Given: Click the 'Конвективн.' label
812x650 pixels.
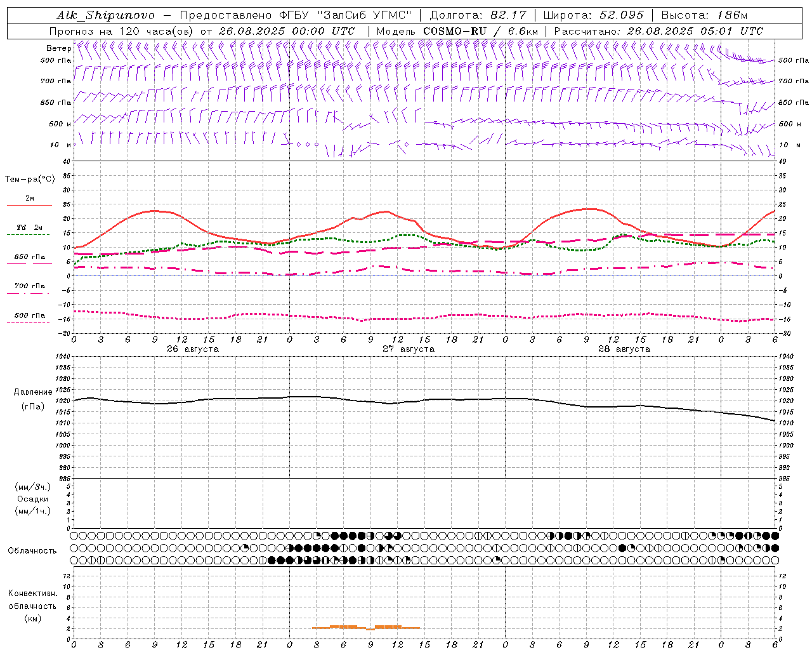Looking at the screenshot, I should point(32,594).
